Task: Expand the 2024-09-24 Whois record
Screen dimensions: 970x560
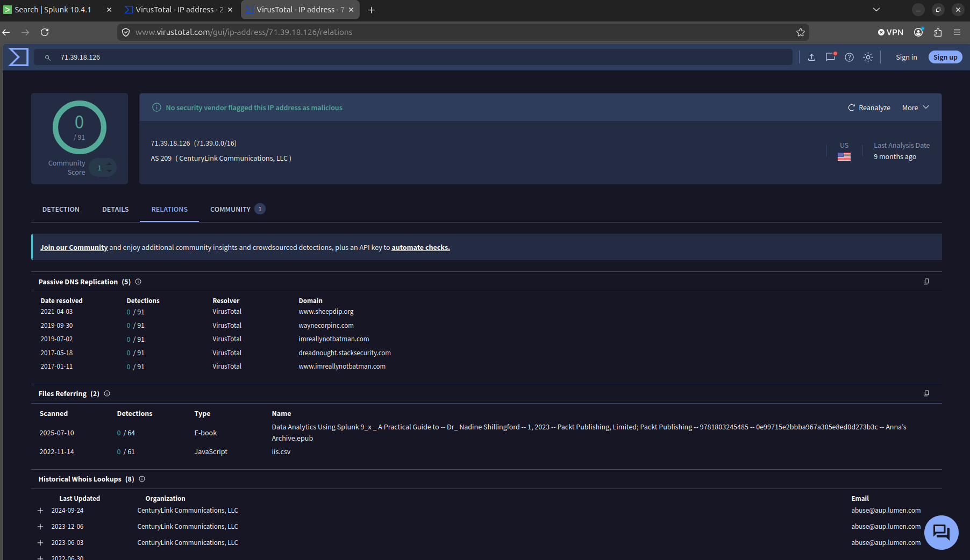Action: pos(40,511)
